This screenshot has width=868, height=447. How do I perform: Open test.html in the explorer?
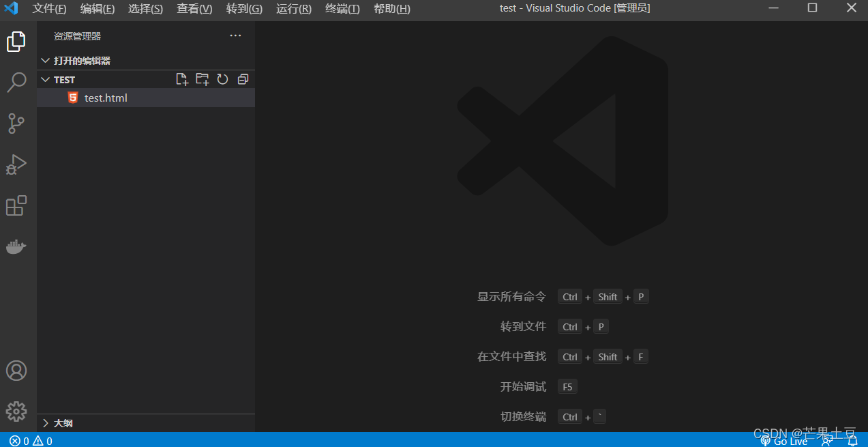point(146,98)
